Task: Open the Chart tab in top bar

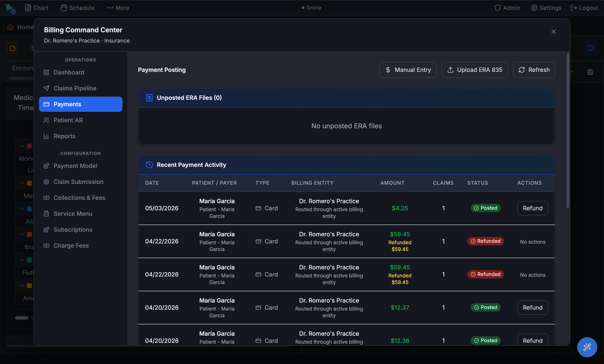Action: [x=36, y=8]
